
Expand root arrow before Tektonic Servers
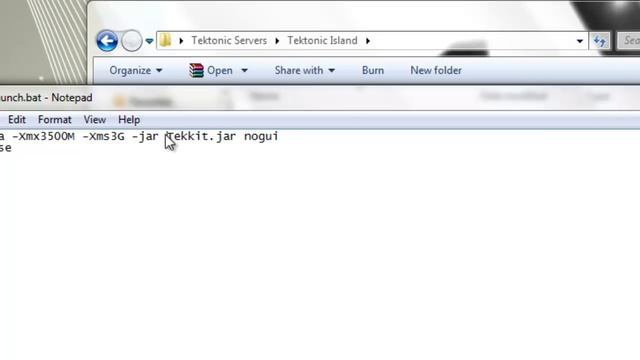tap(181, 41)
